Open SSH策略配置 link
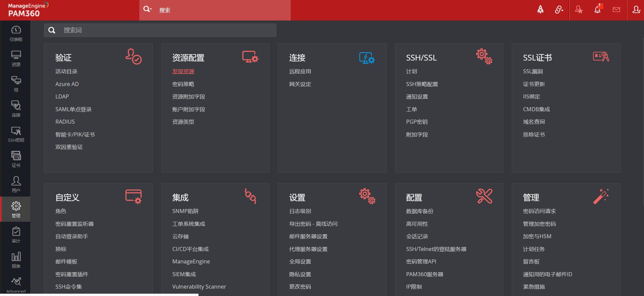This screenshot has height=296, width=644. (422, 84)
